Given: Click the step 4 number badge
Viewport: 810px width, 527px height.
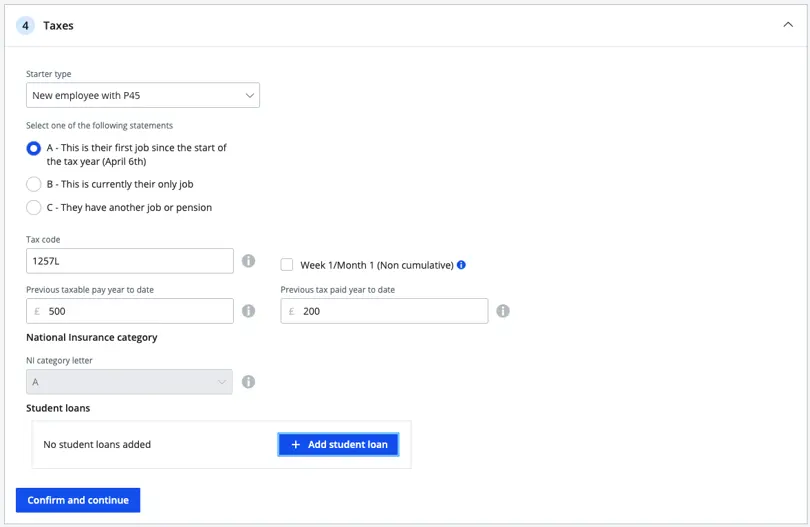Looking at the screenshot, I should click(x=26, y=26).
